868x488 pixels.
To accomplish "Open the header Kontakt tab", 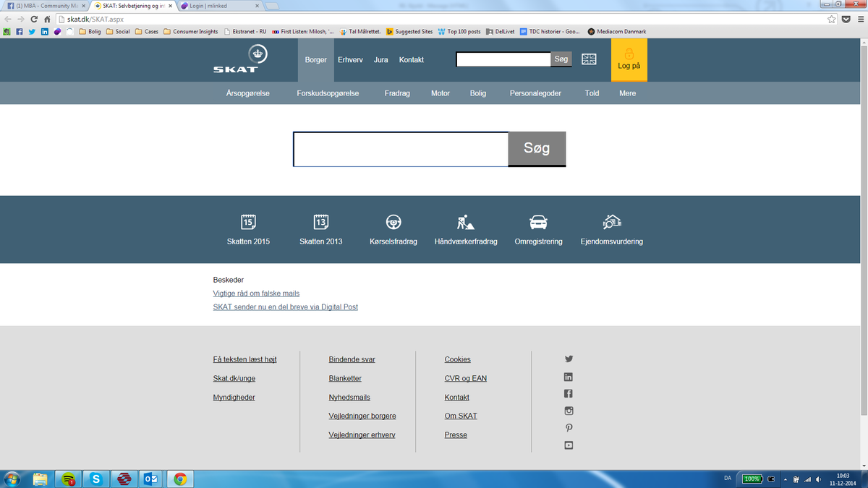I will [x=412, y=60].
